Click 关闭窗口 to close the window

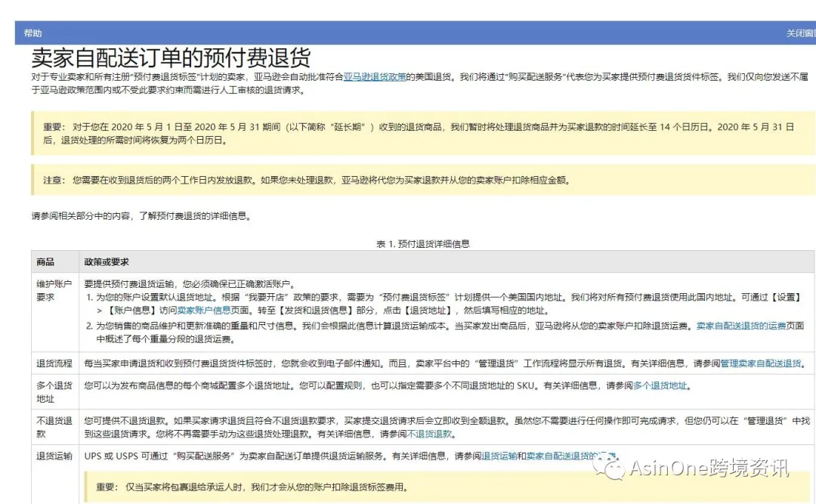coord(802,32)
